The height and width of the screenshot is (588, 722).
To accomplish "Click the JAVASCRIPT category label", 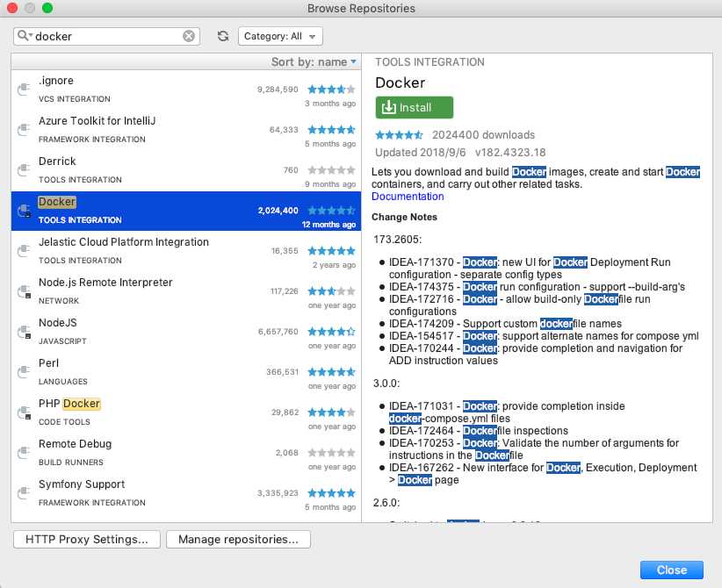I will point(62,341).
